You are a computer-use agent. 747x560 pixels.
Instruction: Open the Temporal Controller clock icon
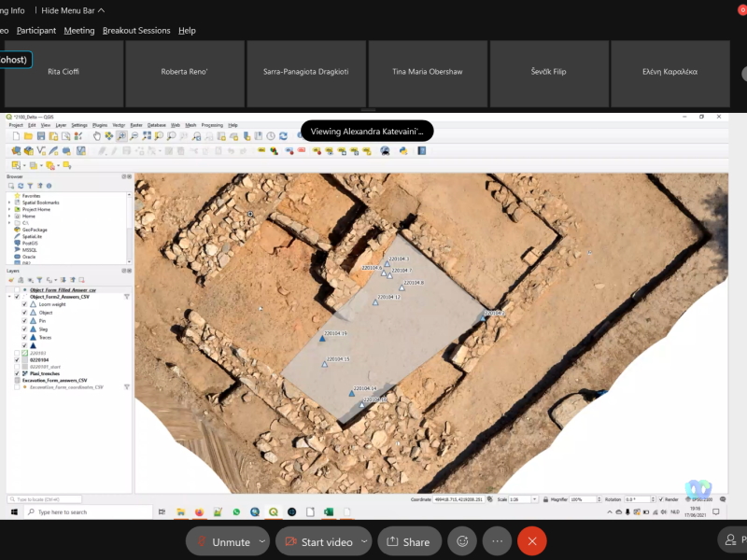[x=271, y=136]
